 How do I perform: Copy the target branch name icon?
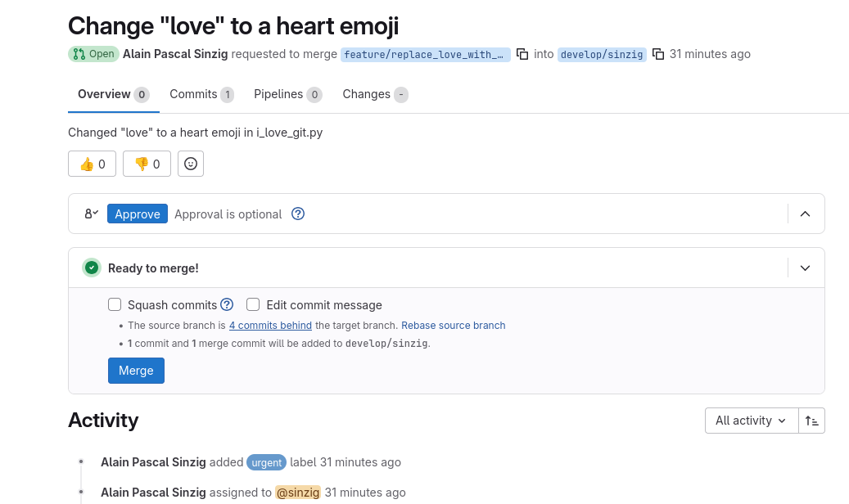[657, 54]
